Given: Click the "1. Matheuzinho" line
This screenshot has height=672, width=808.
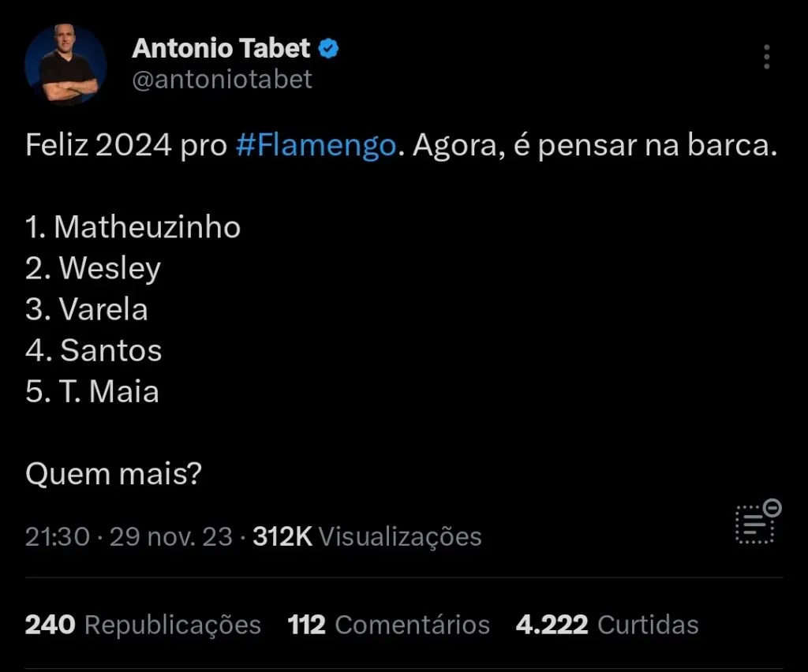Looking at the screenshot, I should (133, 227).
